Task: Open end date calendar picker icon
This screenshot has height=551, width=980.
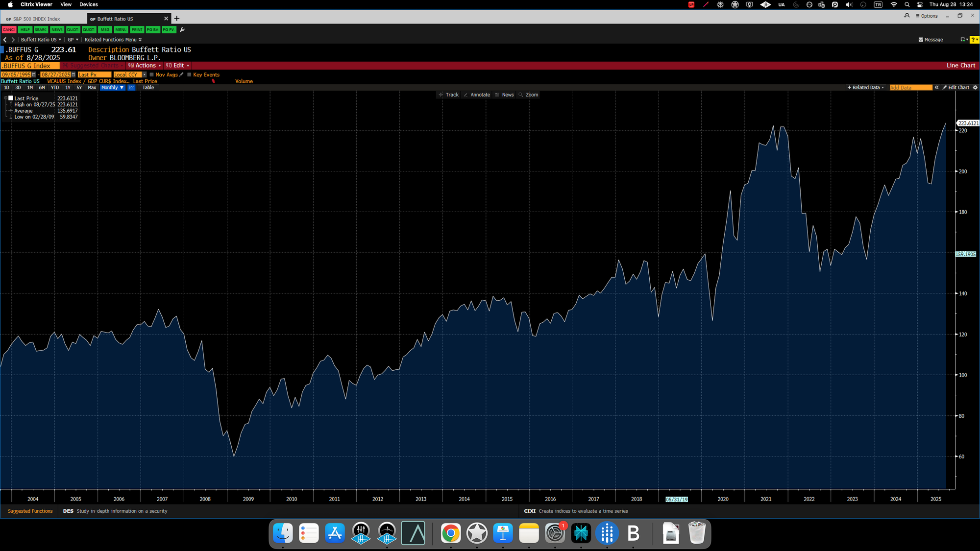Action: click(73, 75)
